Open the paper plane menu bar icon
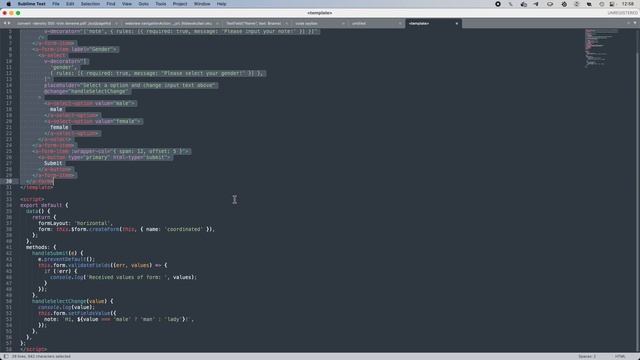The width and height of the screenshot is (640, 360). click(x=536, y=4)
